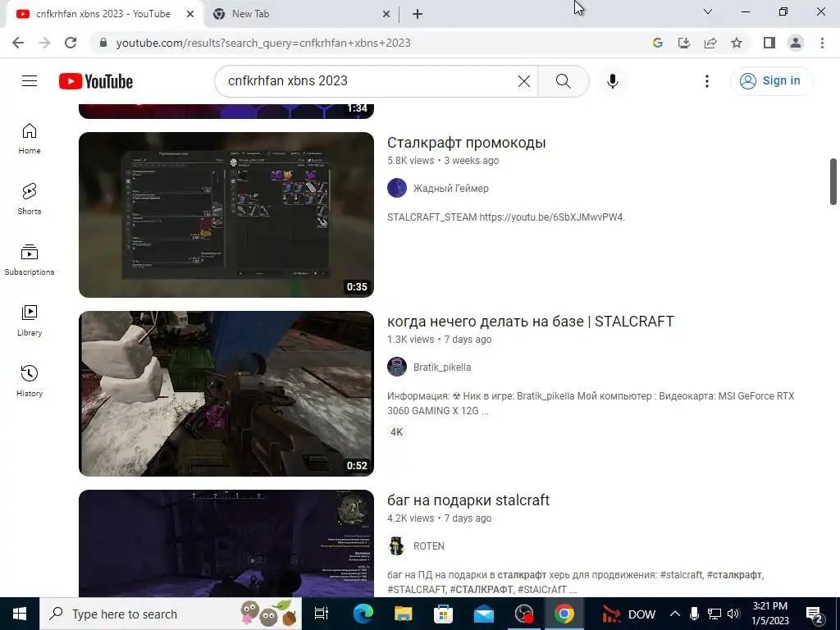Open Shorts in the sidebar
The image size is (840, 630).
[30, 199]
